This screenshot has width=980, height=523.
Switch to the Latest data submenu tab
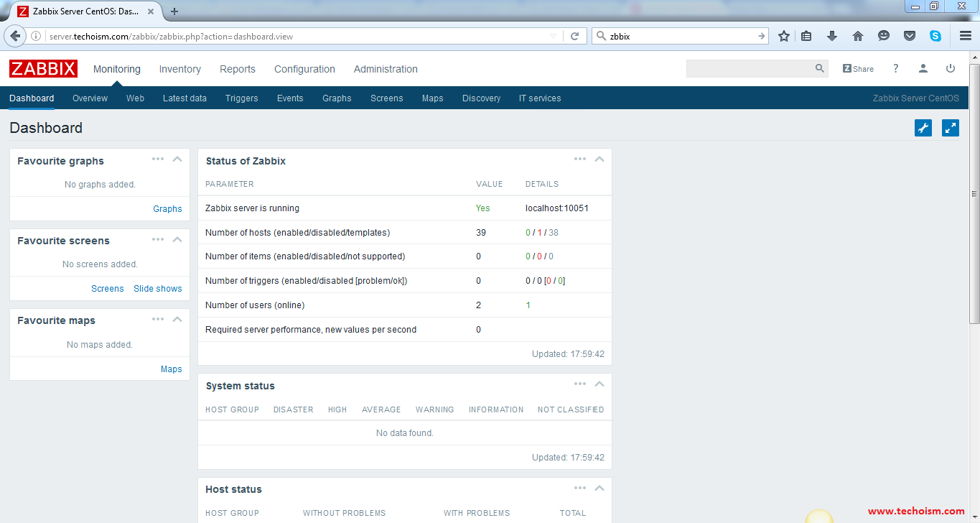click(x=185, y=98)
